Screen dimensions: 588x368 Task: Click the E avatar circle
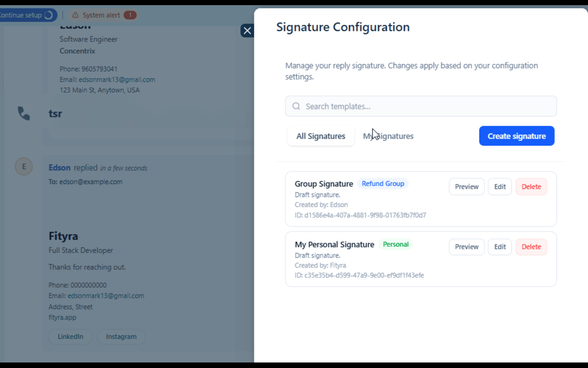point(24,167)
